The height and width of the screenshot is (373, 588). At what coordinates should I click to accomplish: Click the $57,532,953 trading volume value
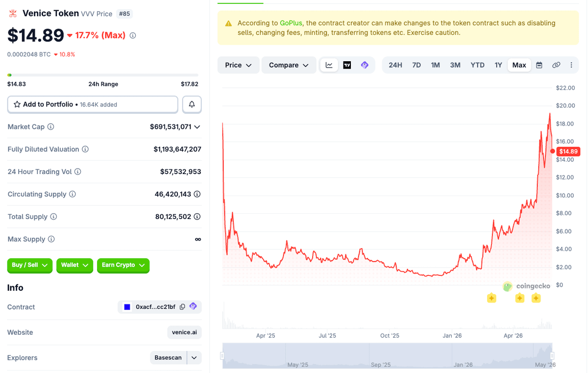tap(181, 172)
